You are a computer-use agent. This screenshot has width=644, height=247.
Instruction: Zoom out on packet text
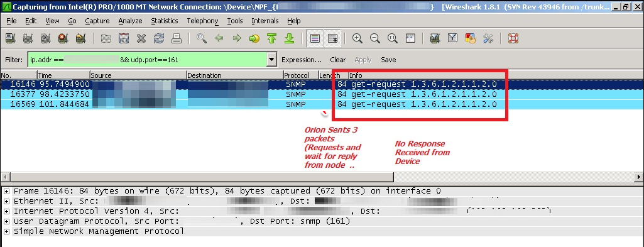[374, 38]
